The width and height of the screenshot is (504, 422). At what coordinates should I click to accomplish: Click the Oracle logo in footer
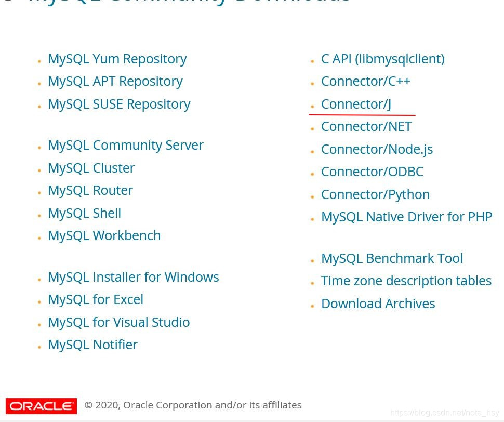tap(41, 406)
